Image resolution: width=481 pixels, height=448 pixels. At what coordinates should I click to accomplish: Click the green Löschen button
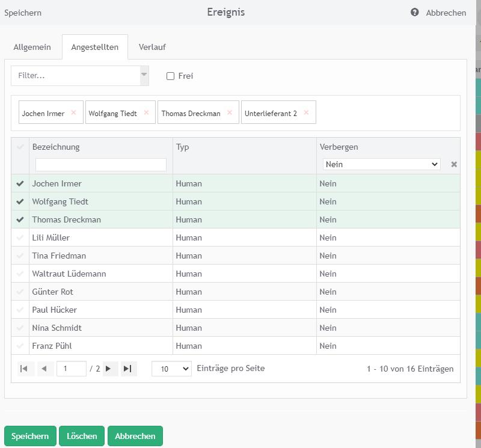82,436
